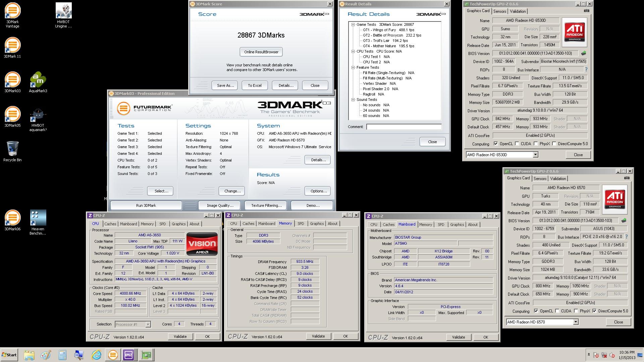Image resolution: width=644 pixels, height=362 pixels.
Task: Click To Excel in 3DMark Score window
Action: pyautogui.click(x=255, y=85)
